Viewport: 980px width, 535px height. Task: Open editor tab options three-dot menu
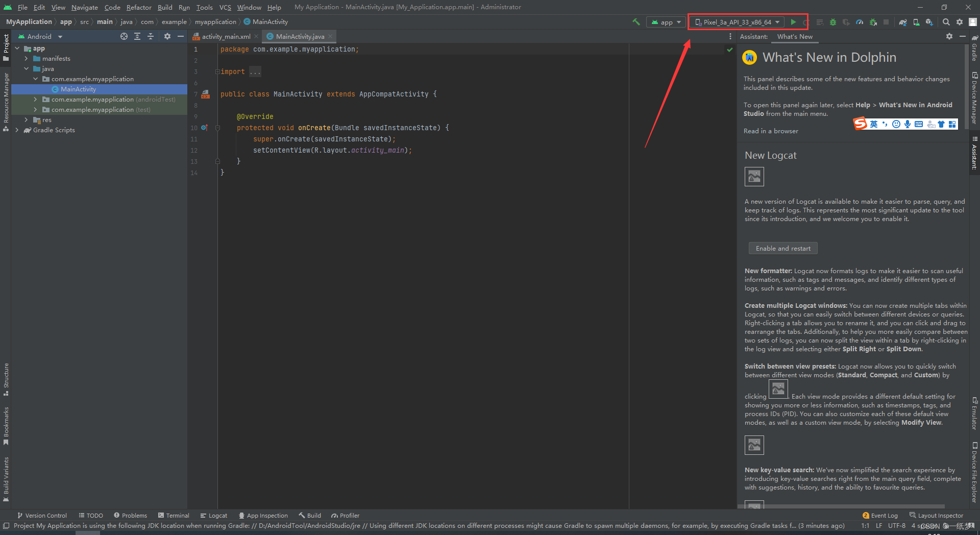(730, 36)
